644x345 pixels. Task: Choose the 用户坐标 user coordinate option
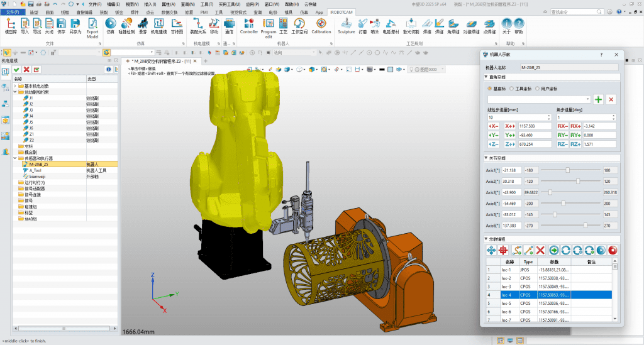[538, 89]
